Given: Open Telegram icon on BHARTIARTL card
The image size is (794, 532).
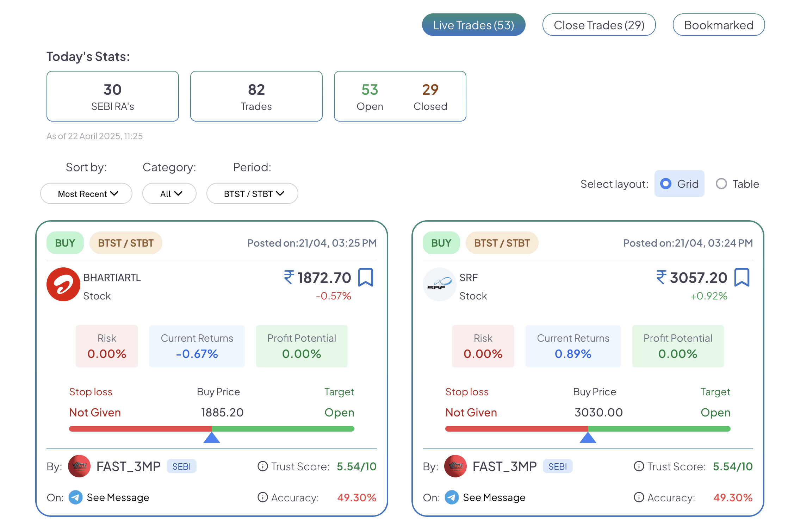Looking at the screenshot, I should click(75, 497).
